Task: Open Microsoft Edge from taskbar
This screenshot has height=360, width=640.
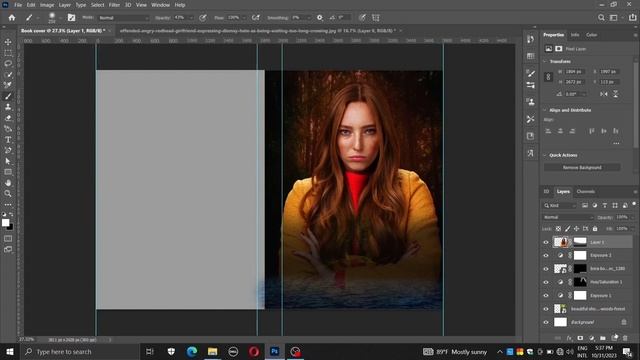Action: 191,351
